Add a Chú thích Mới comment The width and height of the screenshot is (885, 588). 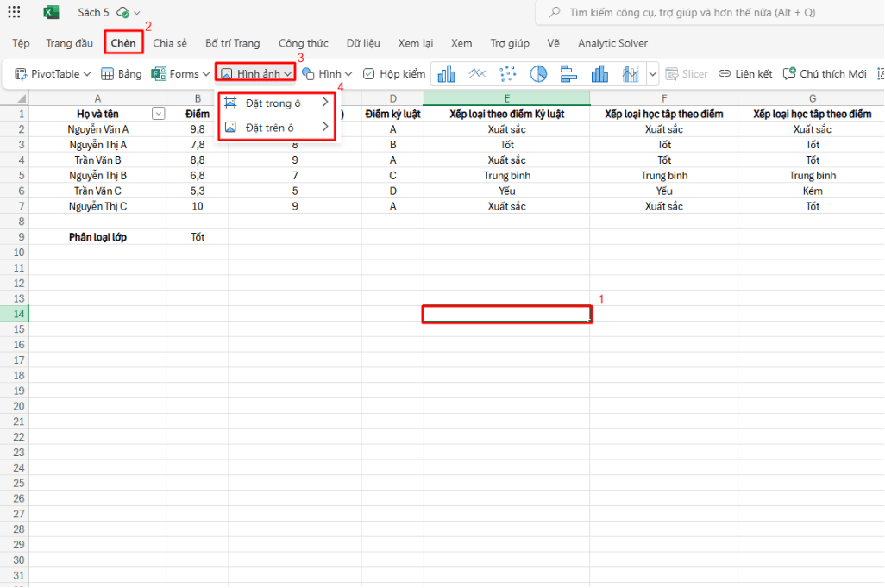tap(825, 74)
